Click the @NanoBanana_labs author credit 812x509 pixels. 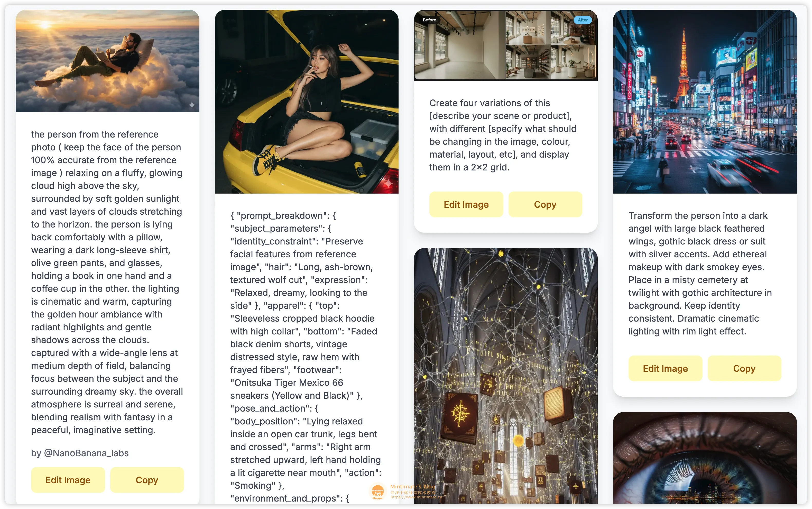[x=80, y=453]
